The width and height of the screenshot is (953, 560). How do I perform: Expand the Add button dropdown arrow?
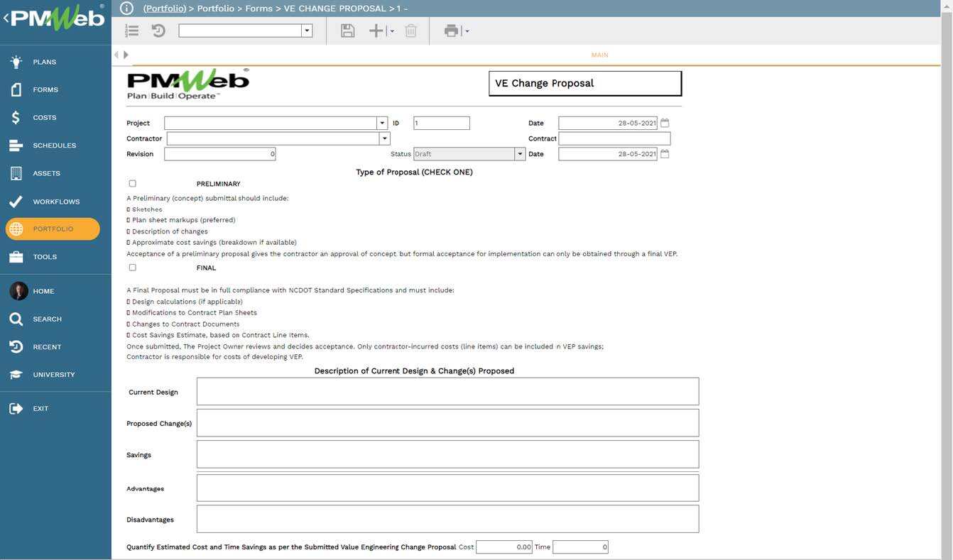(x=392, y=31)
